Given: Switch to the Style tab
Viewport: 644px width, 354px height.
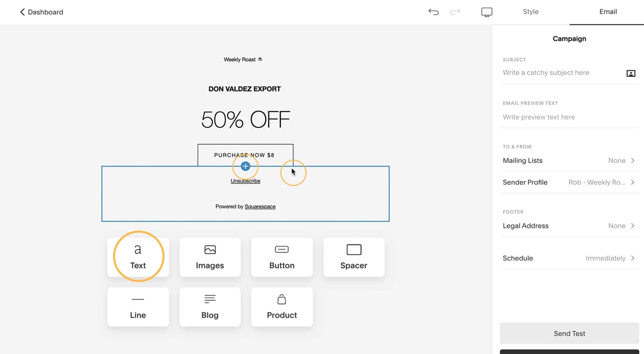Looking at the screenshot, I should tap(530, 12).
